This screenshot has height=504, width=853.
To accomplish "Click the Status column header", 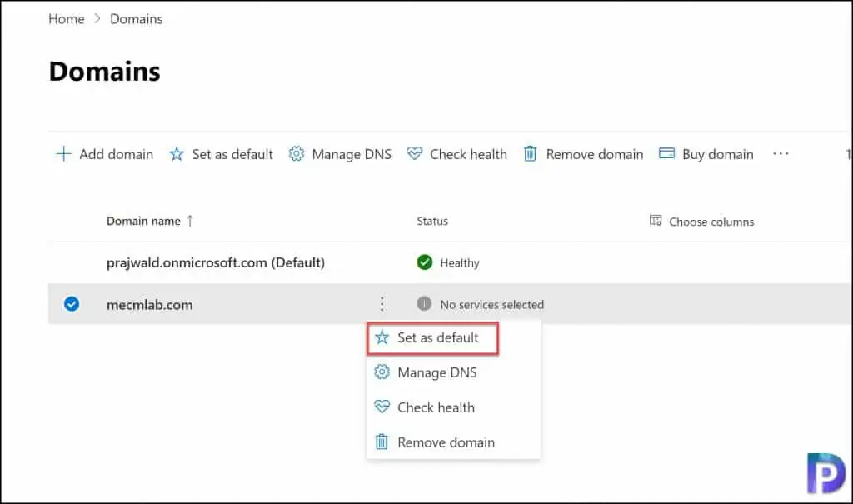I will point(432,221).
